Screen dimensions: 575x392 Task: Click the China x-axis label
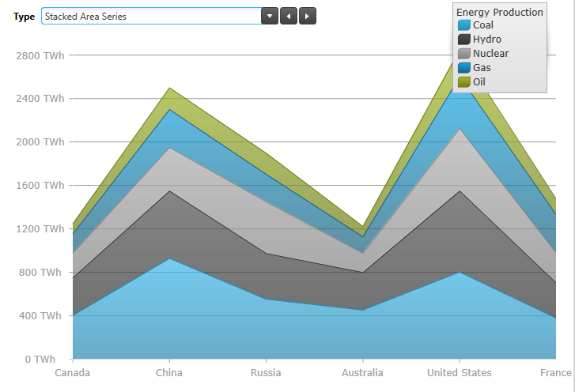click(x=169, y=373)
